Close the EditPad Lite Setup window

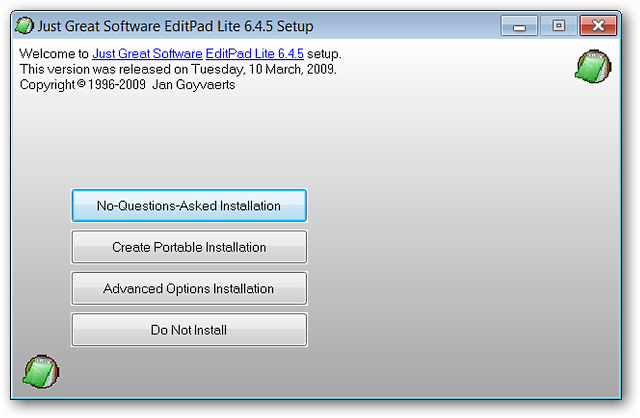(598, 26)
